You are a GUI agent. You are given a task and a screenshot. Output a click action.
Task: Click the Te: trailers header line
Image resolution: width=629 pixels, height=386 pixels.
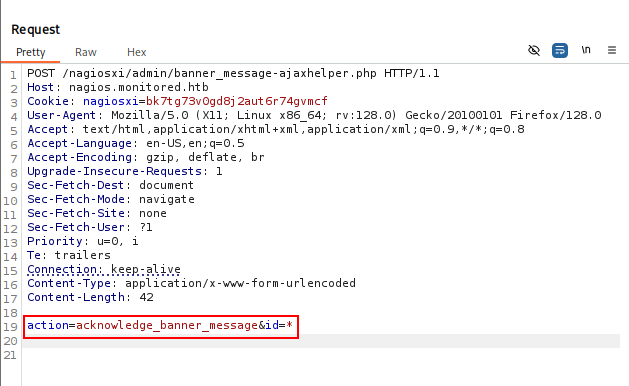pos(69,255)
